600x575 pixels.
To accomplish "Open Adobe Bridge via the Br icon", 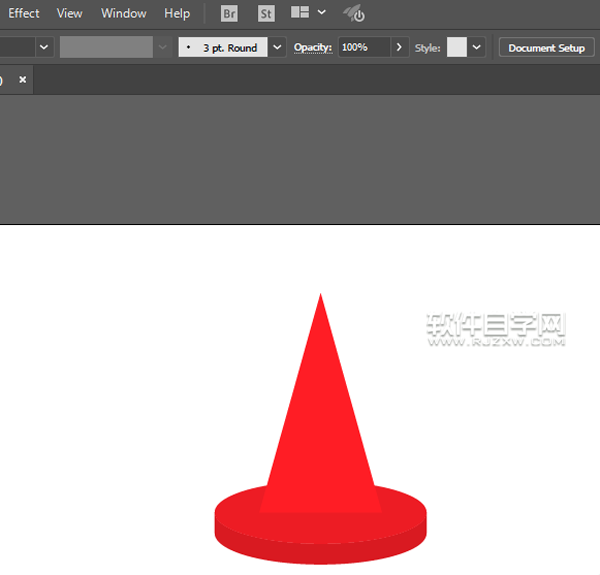I will 229,14.
